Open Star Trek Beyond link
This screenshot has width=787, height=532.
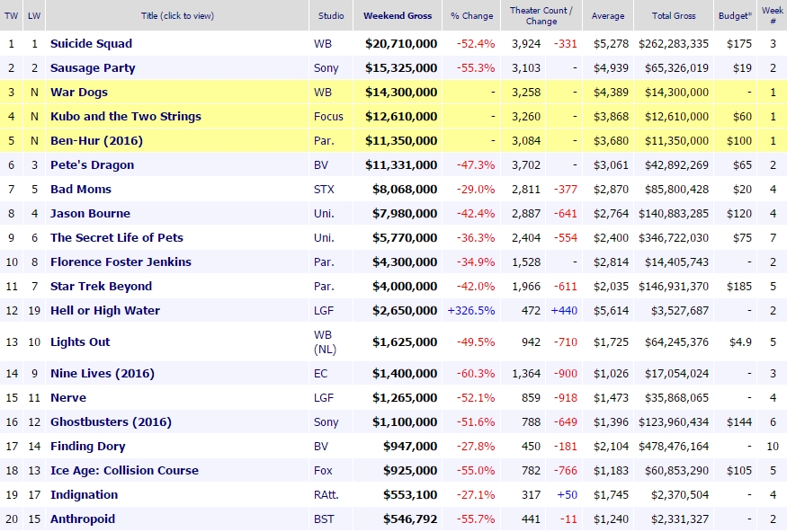pyautogui.click(x=101, y=287)
